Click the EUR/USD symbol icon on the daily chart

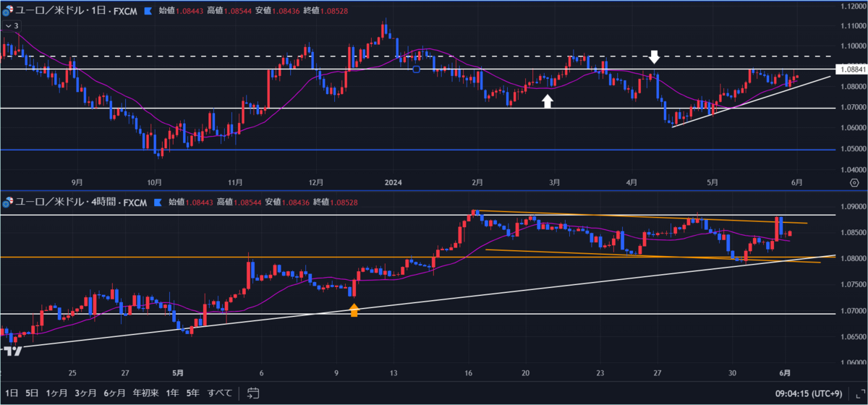(x=7, y=12)
